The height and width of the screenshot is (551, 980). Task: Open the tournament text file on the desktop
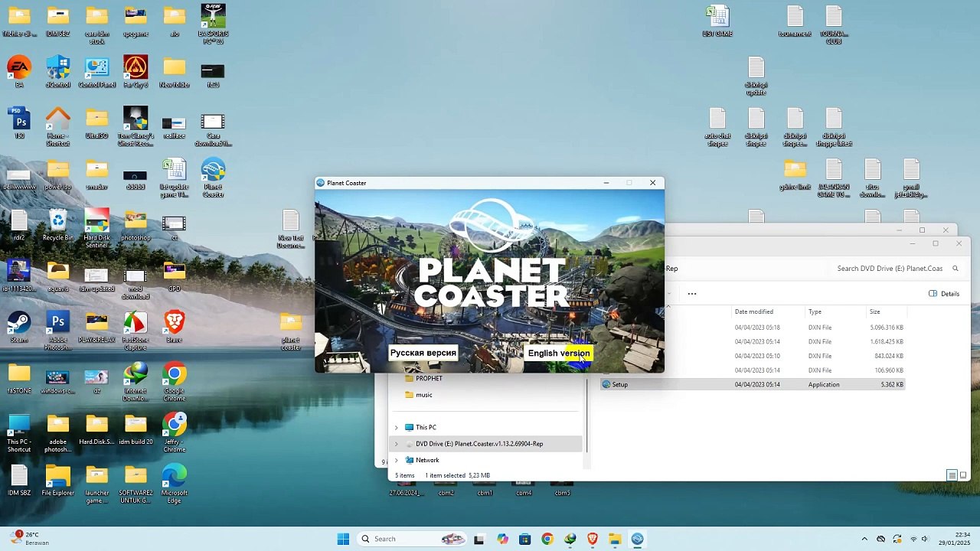pyautogui.click(x=795, y=21)
